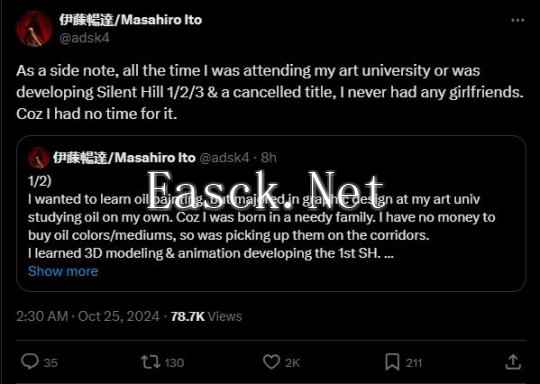The width and height of the screenshot is (540, 384).
Task: View the 78.7K Views analytics
Action: click(x=206, y=316)
